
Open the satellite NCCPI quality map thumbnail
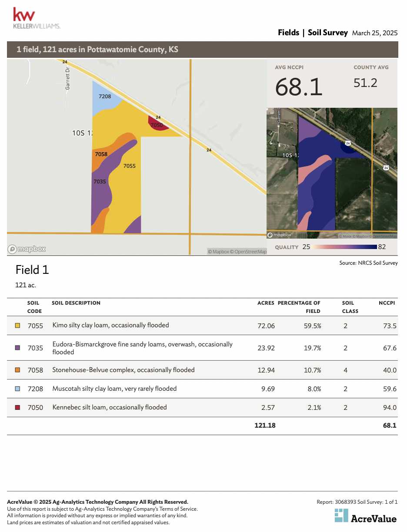332,173
